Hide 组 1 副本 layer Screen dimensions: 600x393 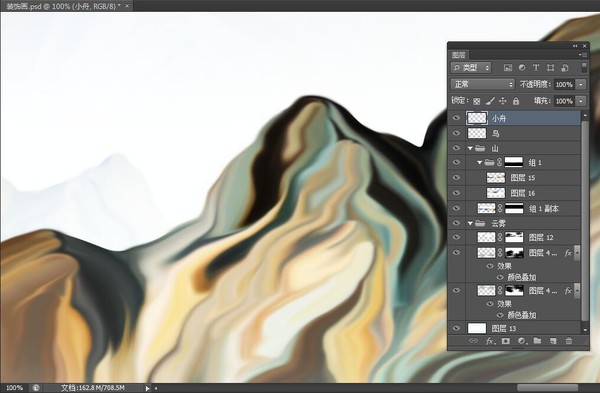[x=456, y=209]
